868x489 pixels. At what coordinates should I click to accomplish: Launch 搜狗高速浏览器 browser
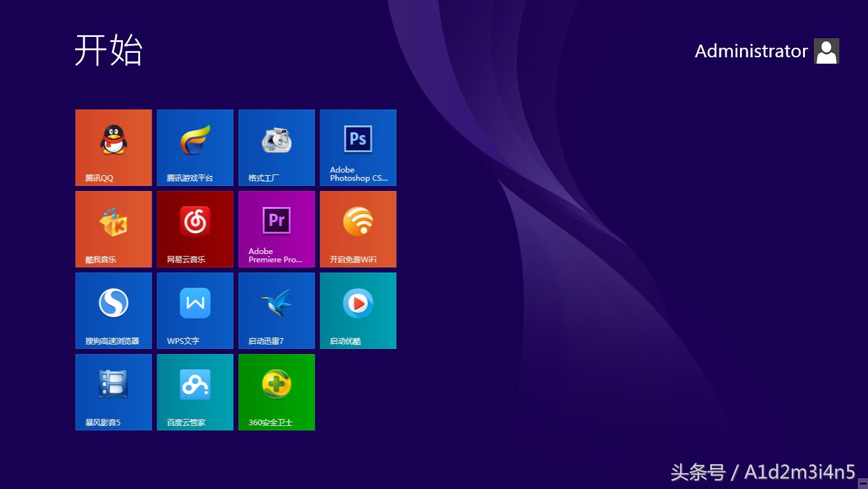pyautogui.click(x=113, y=310)
